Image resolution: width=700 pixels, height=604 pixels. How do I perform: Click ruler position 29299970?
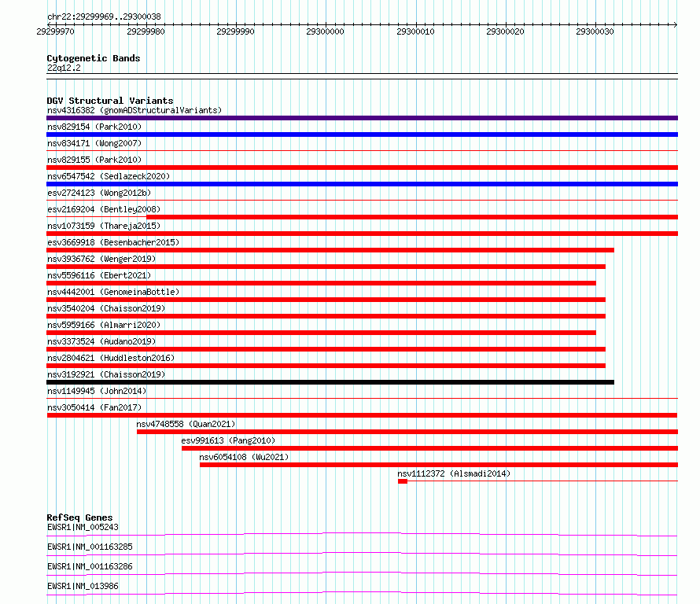pos(56,31)
